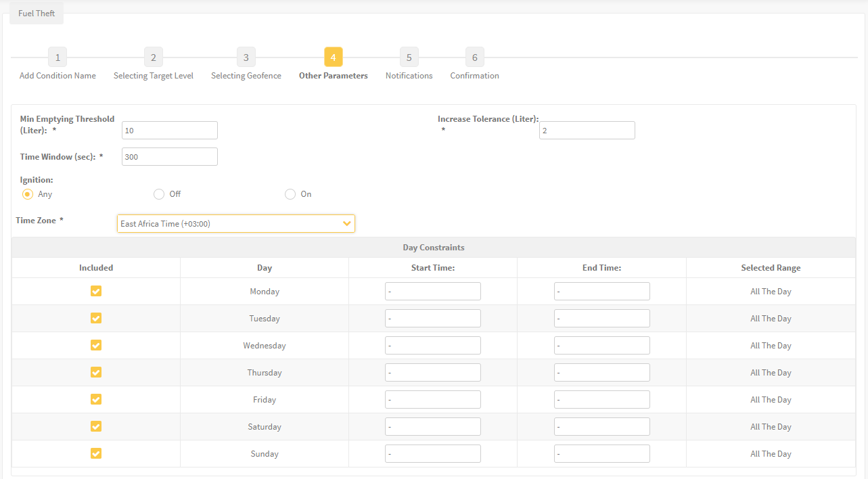Screen dimensions: 868x479
Task: Click the Wednesday day cell
Action: 265,346
